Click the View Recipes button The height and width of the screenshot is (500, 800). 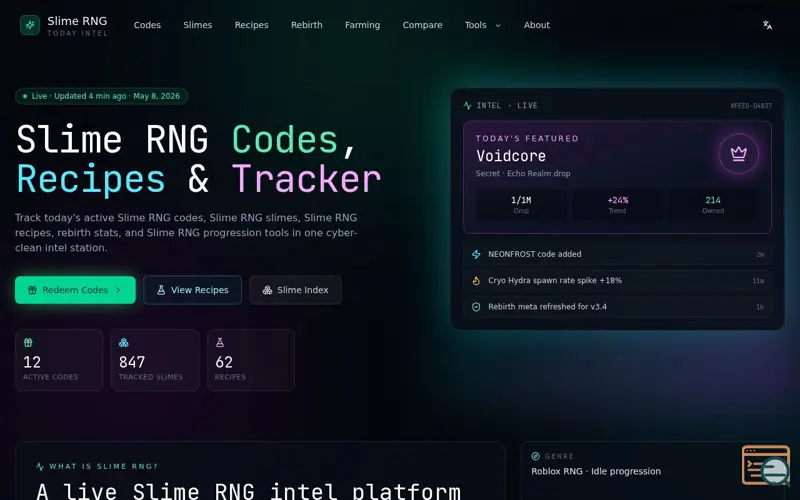192,290
